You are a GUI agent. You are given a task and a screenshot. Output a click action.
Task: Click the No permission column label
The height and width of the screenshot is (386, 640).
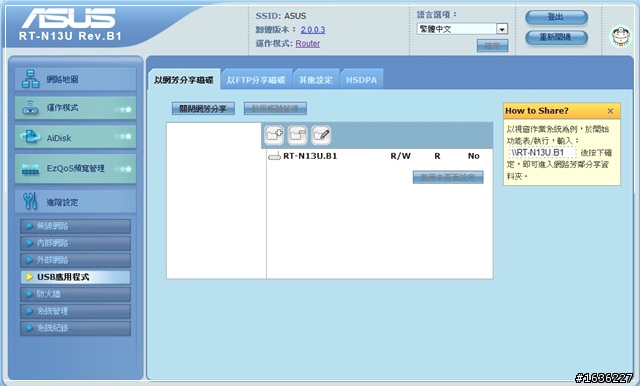pos(473,156)
